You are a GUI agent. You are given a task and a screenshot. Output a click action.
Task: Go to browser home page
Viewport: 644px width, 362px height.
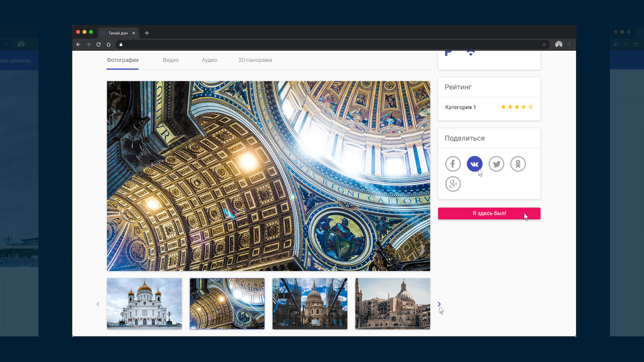(x=109, y=45)
